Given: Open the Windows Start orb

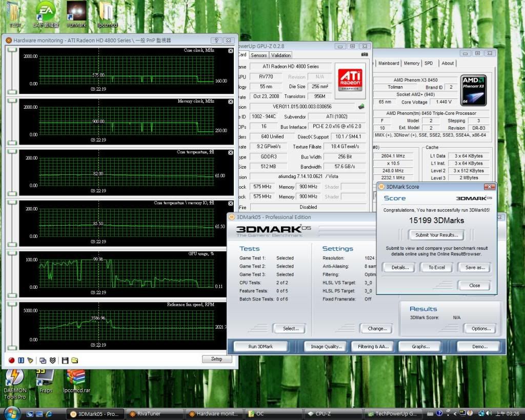Looking at the screenshot, I should click(x=12, y=413).
